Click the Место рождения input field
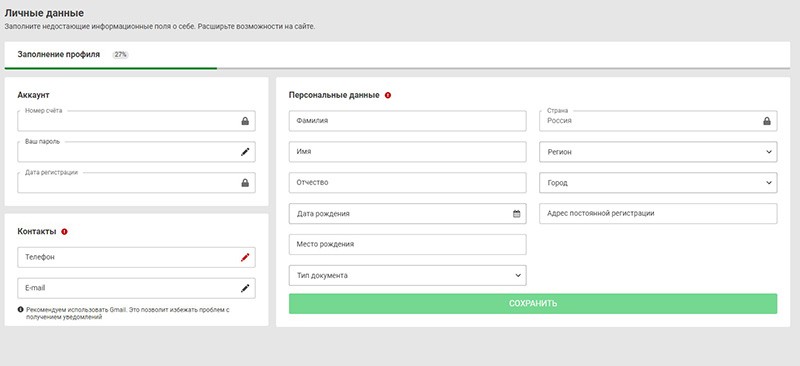Screen dimensions: 800x366 pyautogui.click(x=407, y=244)
